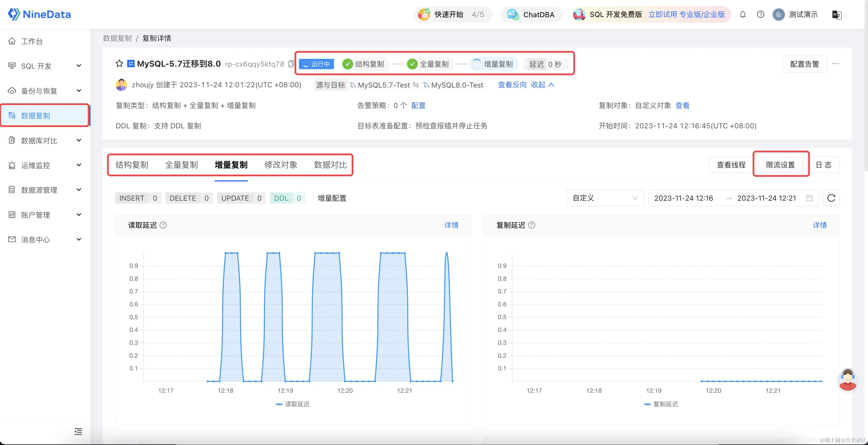Open 查看反向 replication link
The width and height of the screenshot is (868, 445).
pyautogui.click(x=512, y=85)
